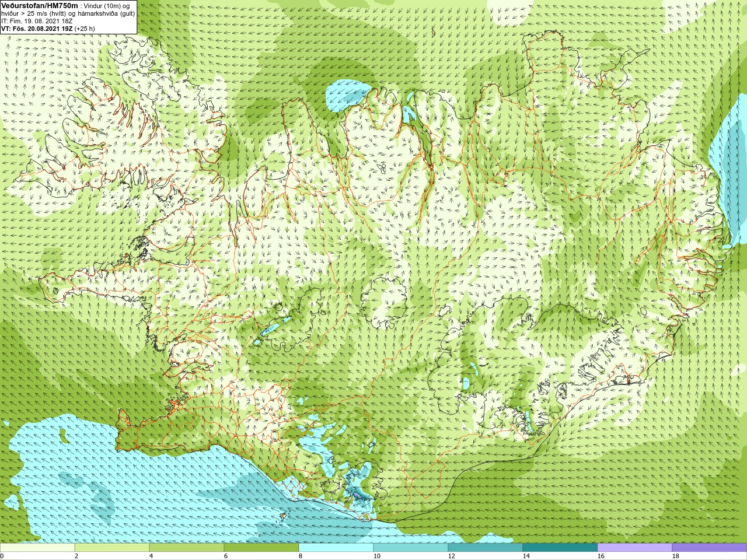747x560 pixels.
Task: Click the "VT: Fös. 20.08.2021 19Z" valid time
Action: pos(37,29)
